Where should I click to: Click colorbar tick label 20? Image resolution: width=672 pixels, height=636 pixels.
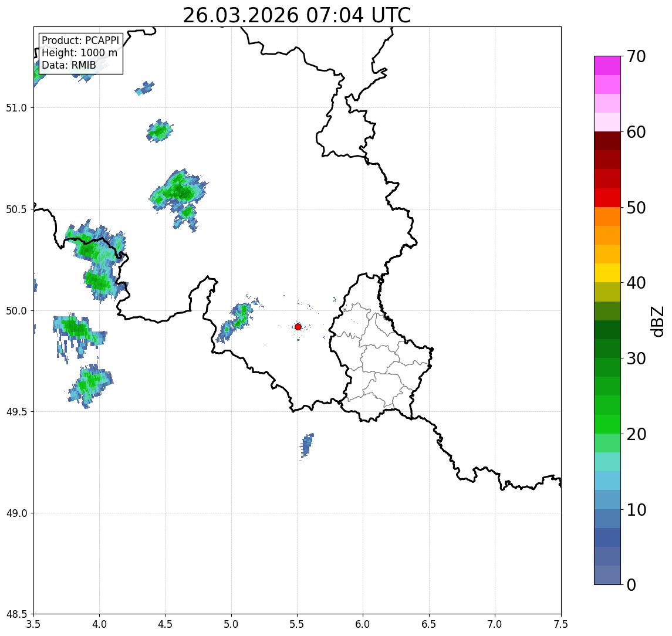[636, 434]
